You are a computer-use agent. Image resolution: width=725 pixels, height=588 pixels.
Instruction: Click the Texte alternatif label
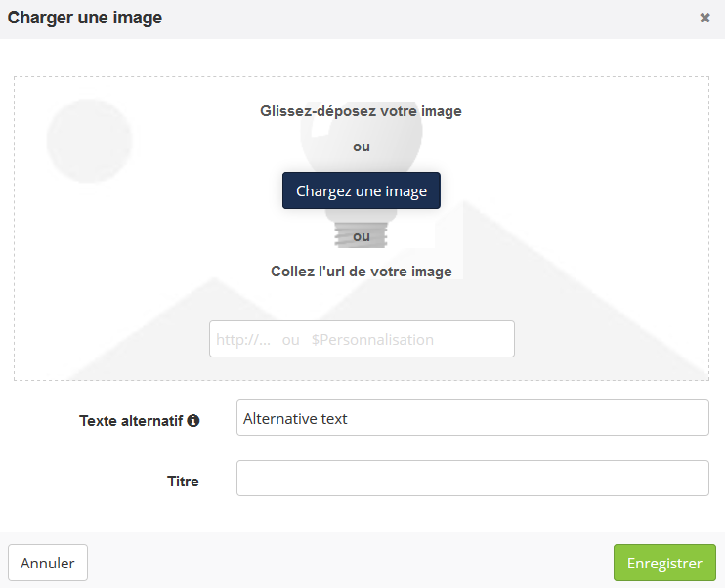(131, 421)
